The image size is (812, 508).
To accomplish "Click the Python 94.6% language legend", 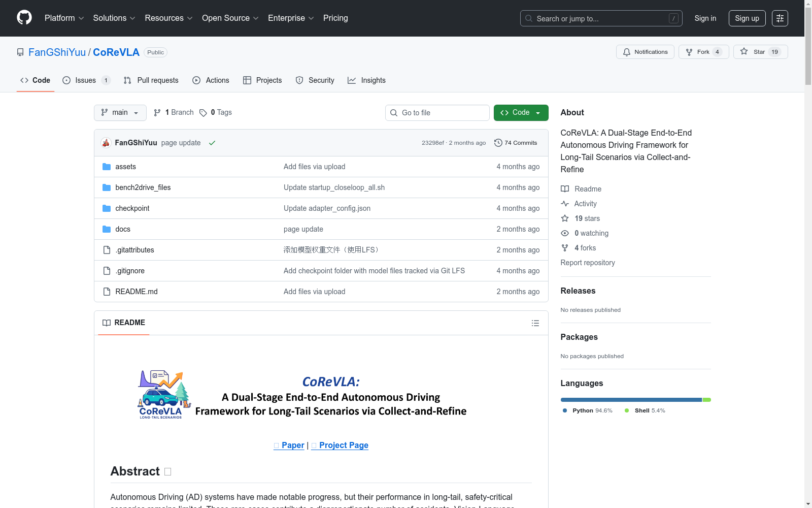I will tap(588, 410).
